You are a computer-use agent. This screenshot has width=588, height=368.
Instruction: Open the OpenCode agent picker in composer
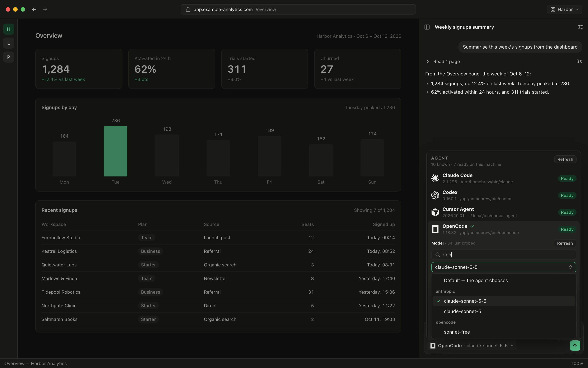coord(472,346)
